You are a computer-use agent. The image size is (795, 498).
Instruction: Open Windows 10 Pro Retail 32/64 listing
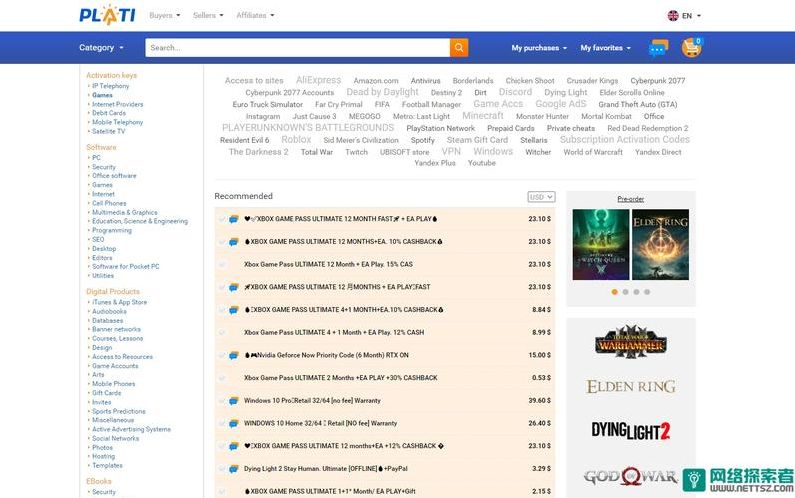(312, 401)
